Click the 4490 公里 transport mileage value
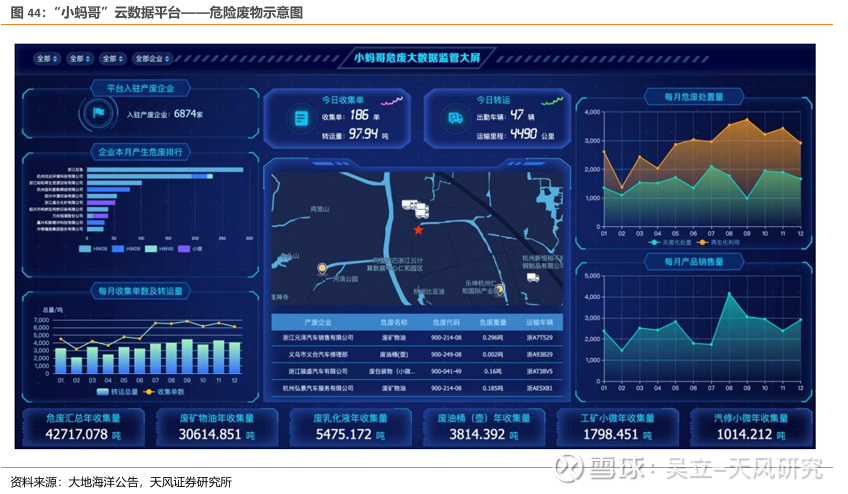The image size is (848, 494). pyautogui.click(x=532, y=134)
